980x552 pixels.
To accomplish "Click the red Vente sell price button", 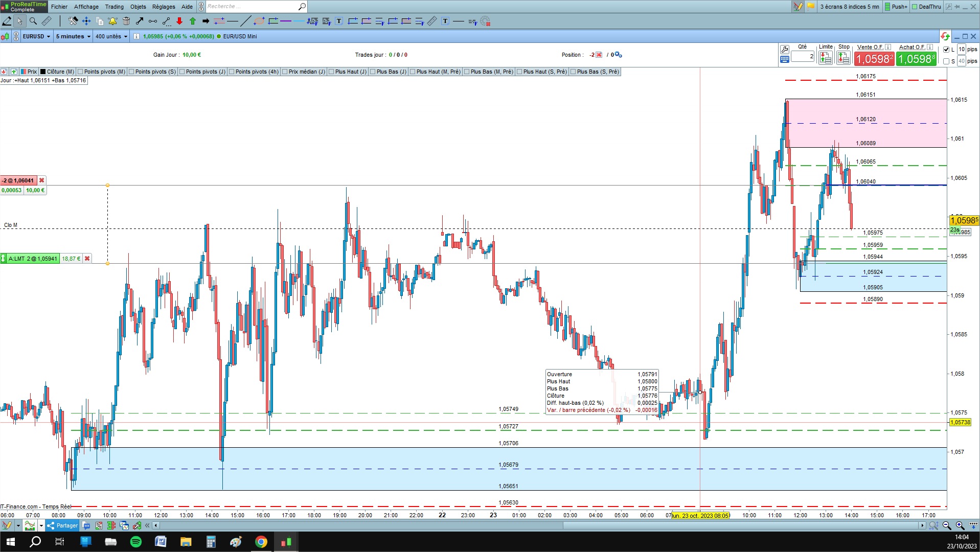I will [x=874, y=59].
